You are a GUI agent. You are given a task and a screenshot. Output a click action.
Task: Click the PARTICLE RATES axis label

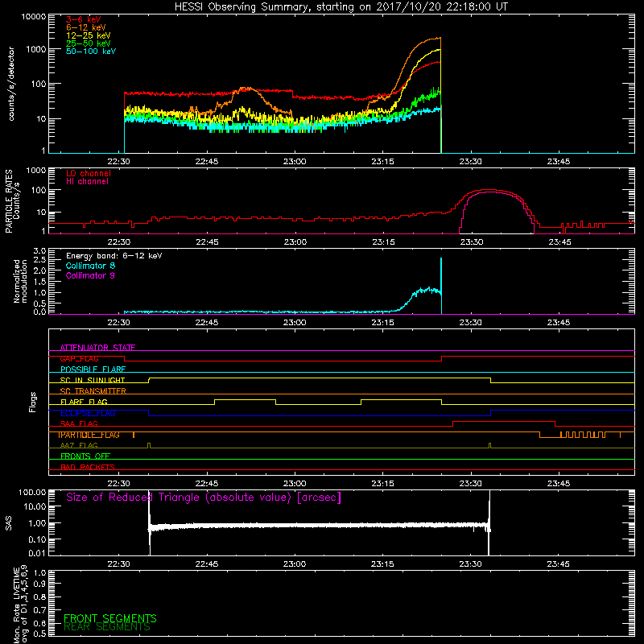click(x=9, y=201)
